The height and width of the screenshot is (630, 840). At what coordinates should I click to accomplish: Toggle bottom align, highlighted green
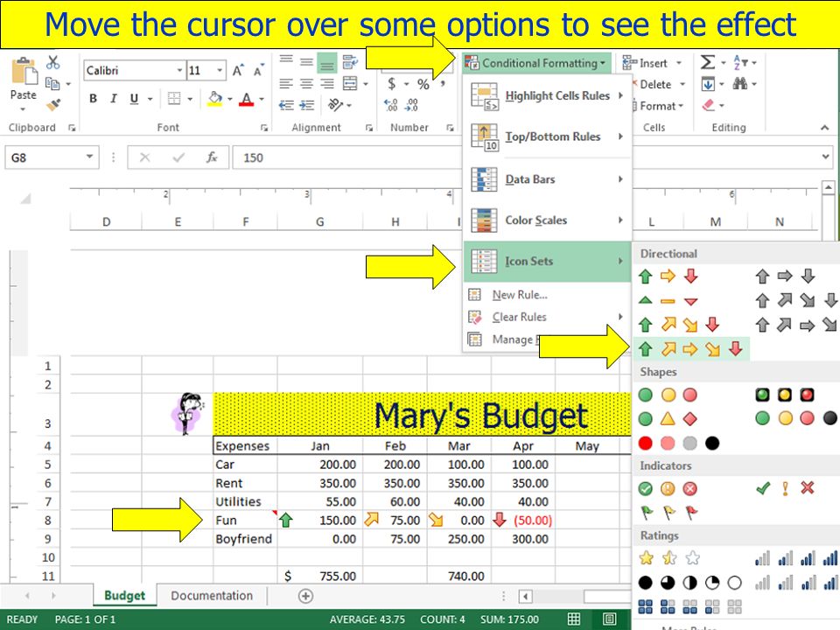(x=326, y=63)
